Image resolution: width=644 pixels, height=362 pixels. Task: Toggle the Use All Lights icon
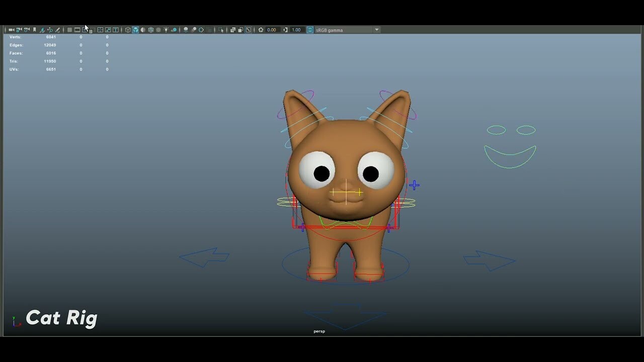tap(166, 30)
